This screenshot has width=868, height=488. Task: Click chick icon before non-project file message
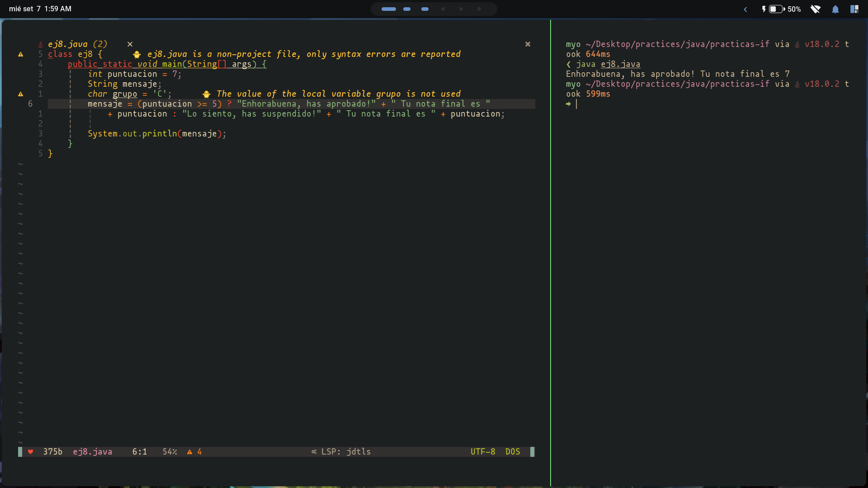tap(137, 54)
